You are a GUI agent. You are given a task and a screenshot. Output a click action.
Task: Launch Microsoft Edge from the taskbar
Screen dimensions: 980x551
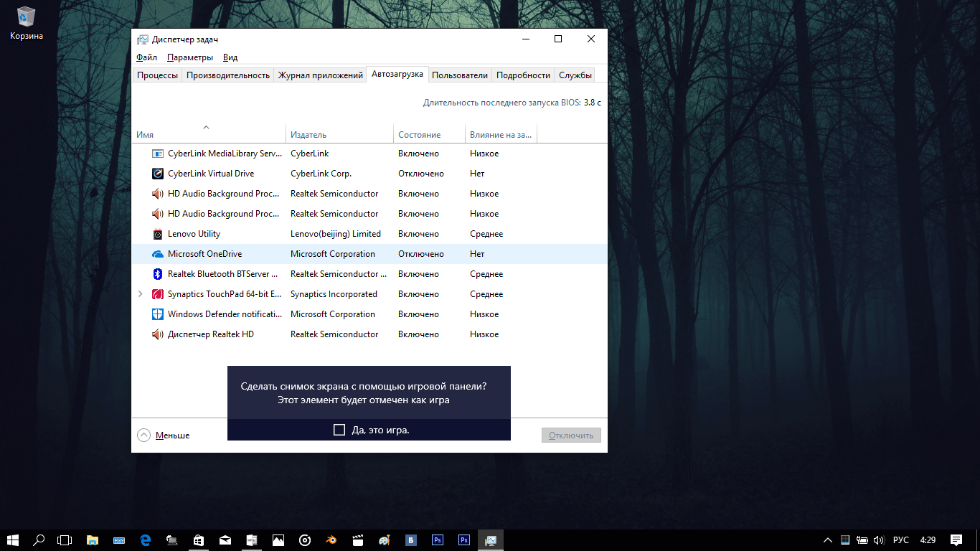[x=145, y=540]
